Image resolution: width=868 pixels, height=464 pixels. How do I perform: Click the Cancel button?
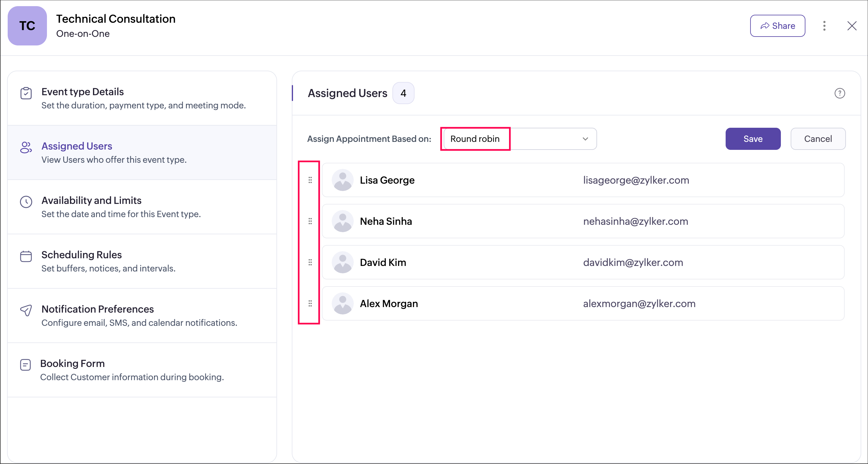(x=818, y=139)
